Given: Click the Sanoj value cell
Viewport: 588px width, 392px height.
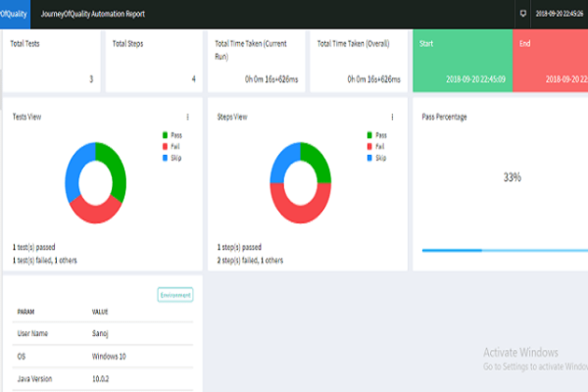Looking at the screenshot, I should coord(100,333).
